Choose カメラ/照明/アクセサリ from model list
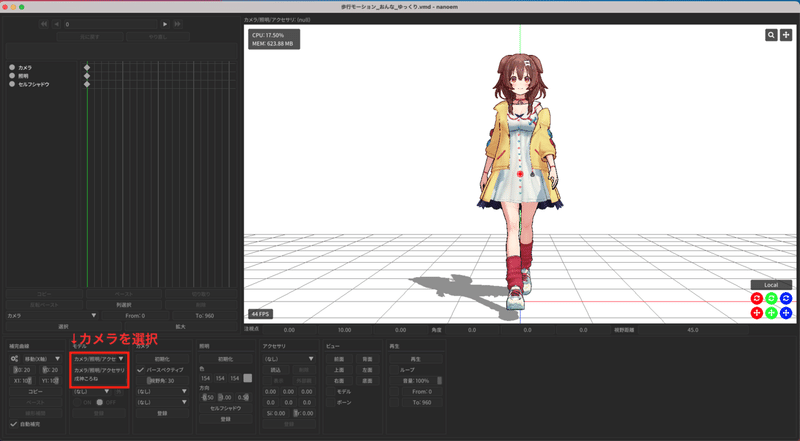 [x=99, y=370]
